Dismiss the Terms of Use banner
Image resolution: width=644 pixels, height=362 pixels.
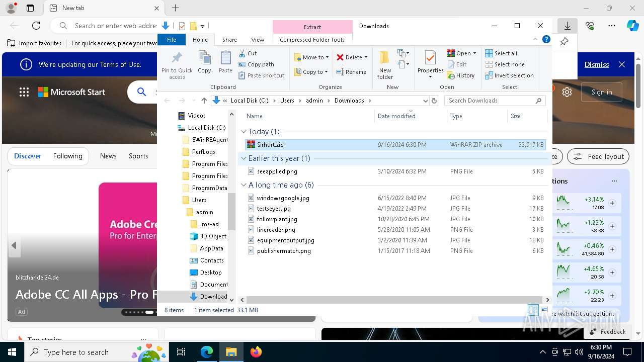pos(597,64)
